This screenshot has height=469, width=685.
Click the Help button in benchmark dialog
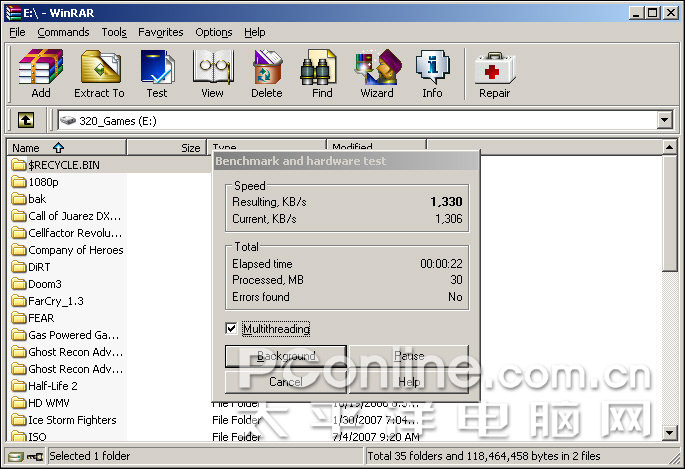409,382
